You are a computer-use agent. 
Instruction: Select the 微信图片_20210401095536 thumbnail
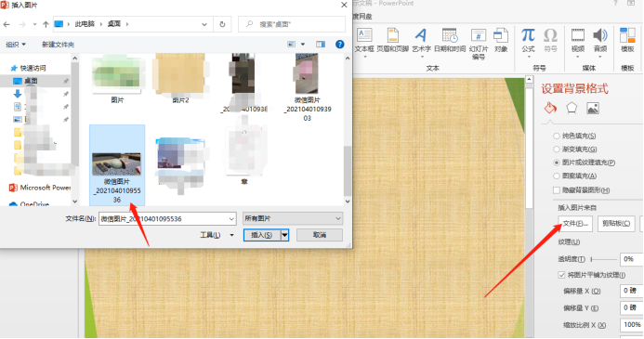[117, 165]
